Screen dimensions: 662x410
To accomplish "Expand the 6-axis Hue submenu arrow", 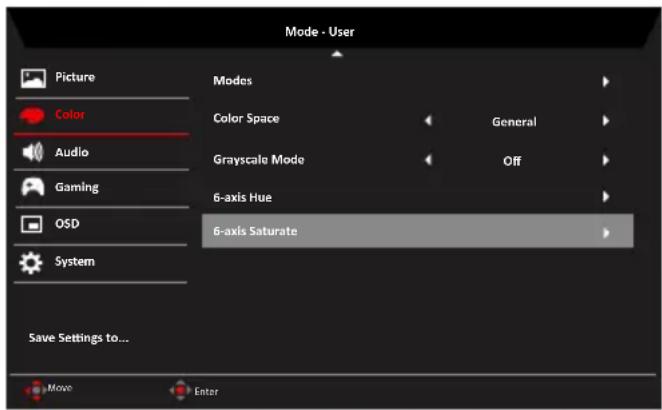I will [606, 196].
